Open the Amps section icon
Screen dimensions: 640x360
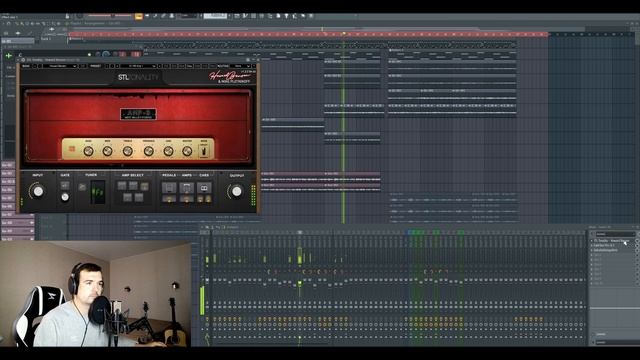pos(187,187)
